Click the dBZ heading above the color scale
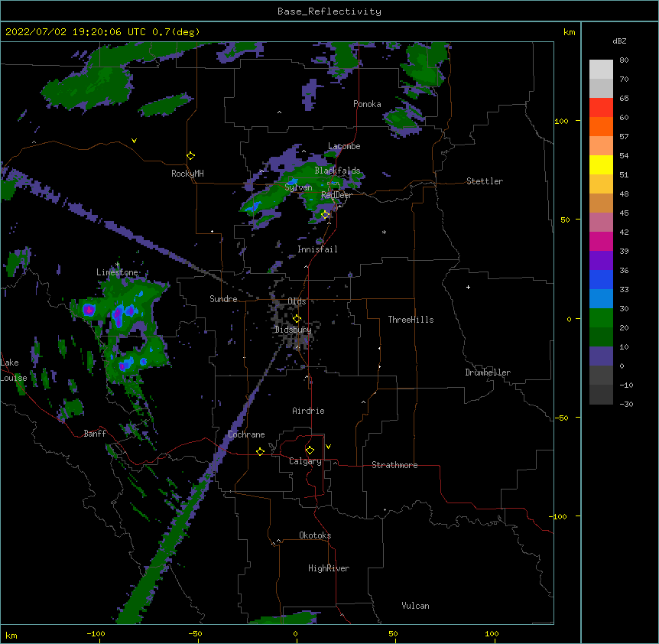The height and width of the screenshot is (644, 659). coord(619,41)
